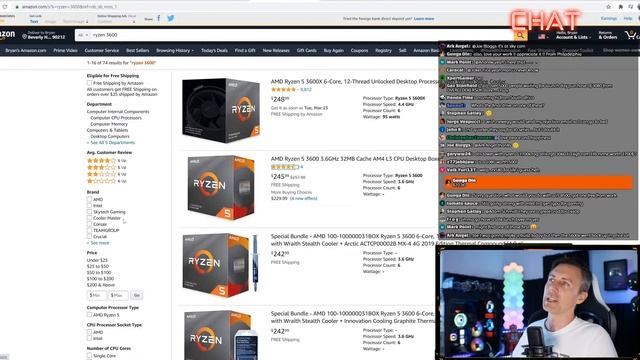Screen dimensions: 640x360
Task: Check the AMD brand checkbox
Action: tap(89, 199)
